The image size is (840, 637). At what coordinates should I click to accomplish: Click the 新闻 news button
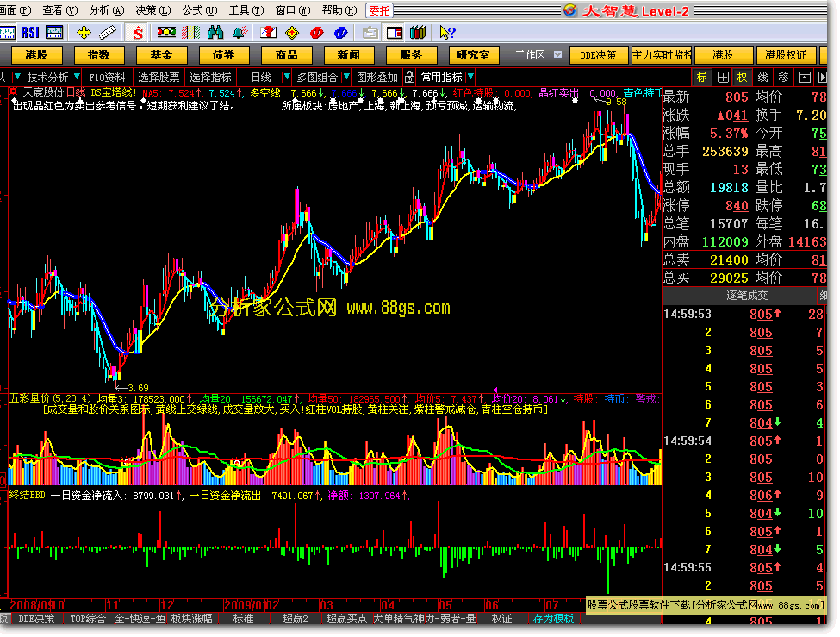pos(349,54)
